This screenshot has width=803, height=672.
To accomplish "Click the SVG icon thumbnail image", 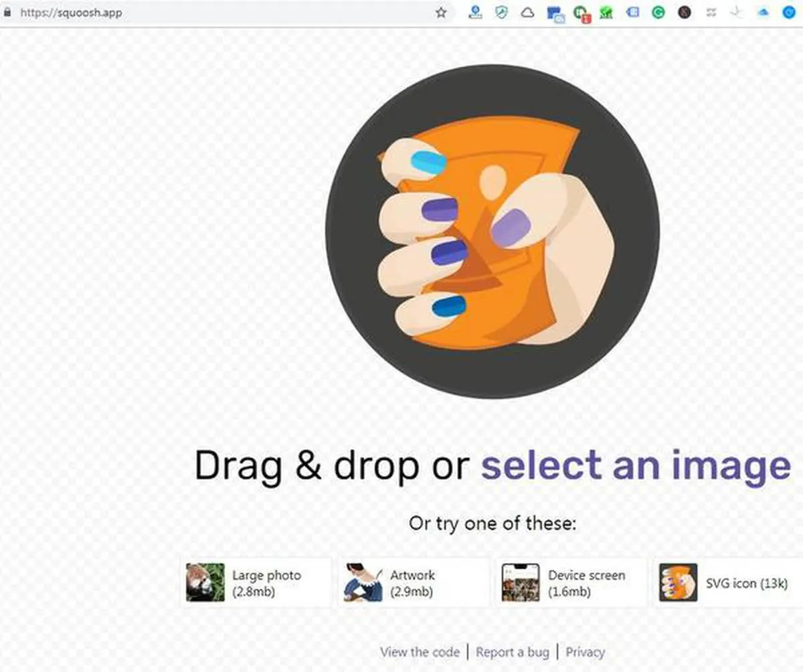I will pyautogui.click(x=679, y=583).
